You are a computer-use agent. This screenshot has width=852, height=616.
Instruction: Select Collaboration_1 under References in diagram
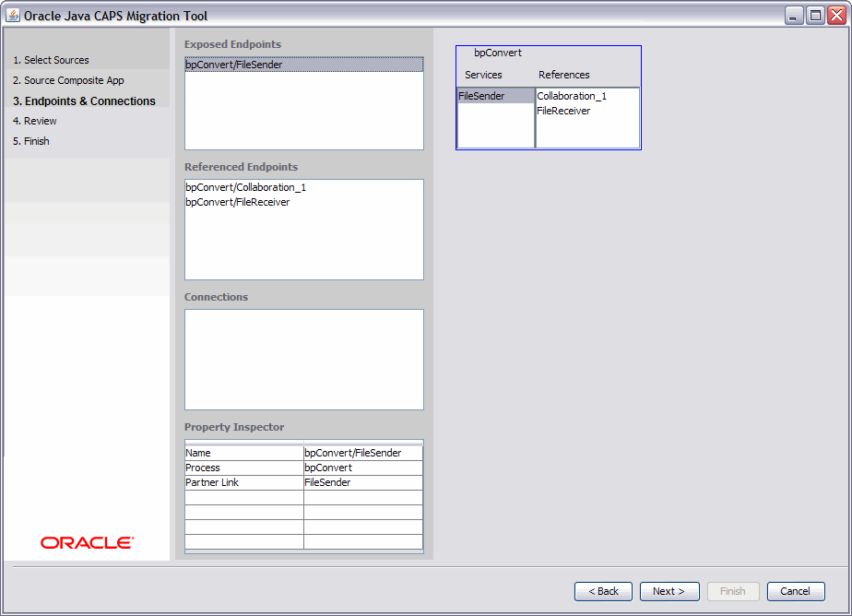pyautogui.click(x=587, y=96)
